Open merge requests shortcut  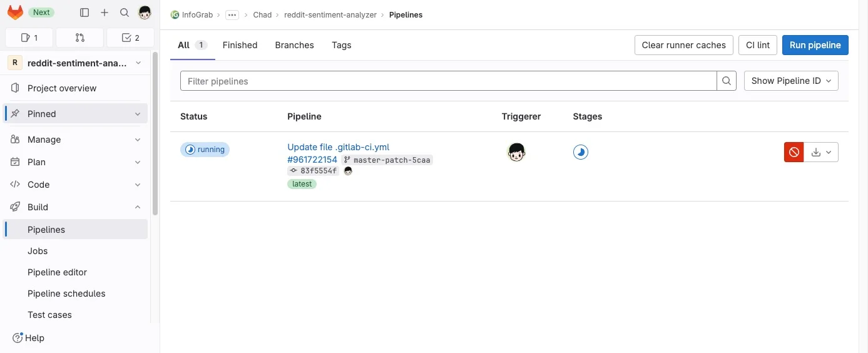[79, 38]
